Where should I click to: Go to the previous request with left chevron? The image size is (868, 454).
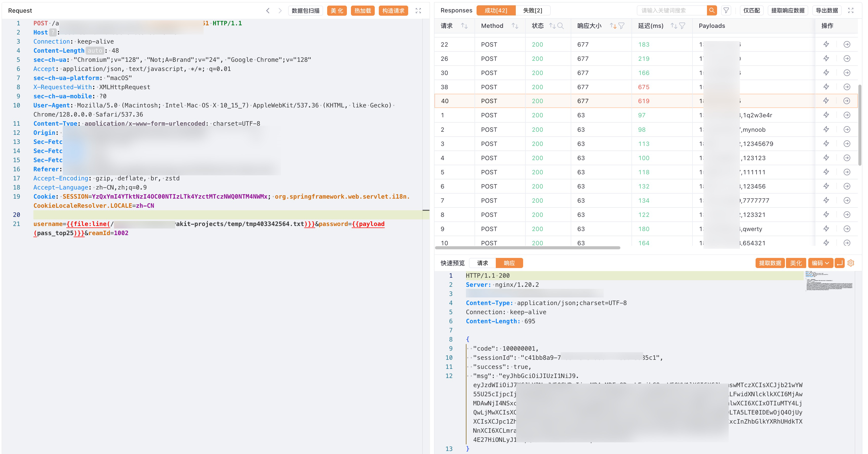point(268,10)
